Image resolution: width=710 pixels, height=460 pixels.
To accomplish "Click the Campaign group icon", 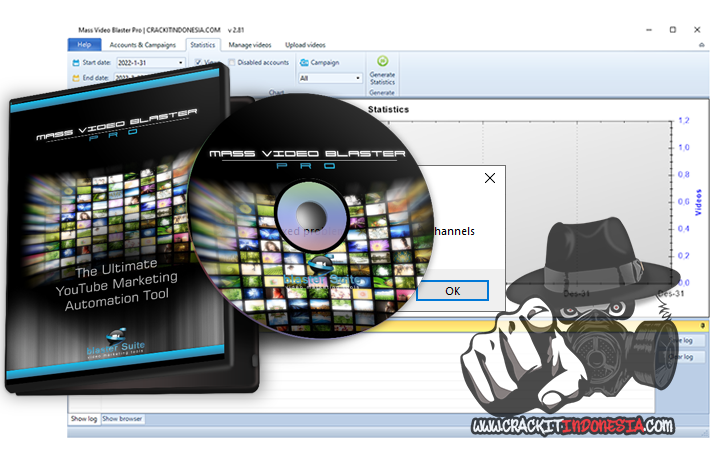I will point(303,62).
